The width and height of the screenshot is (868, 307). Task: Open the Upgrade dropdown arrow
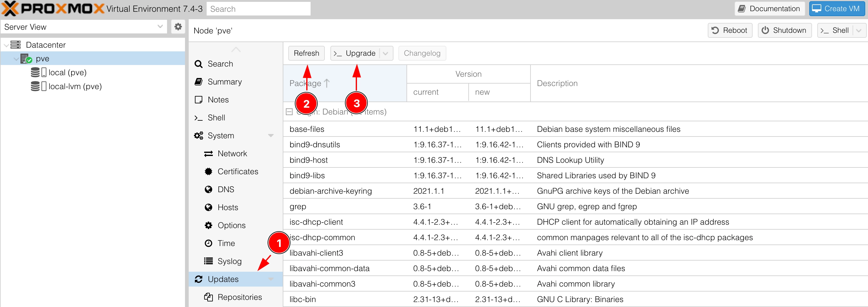coord(386,53)
